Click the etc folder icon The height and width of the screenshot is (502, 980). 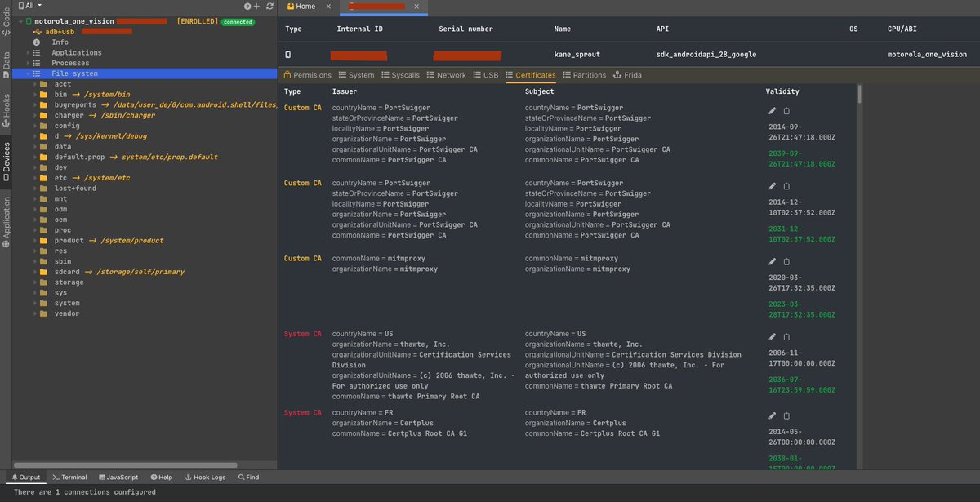(x=45, y=178)
